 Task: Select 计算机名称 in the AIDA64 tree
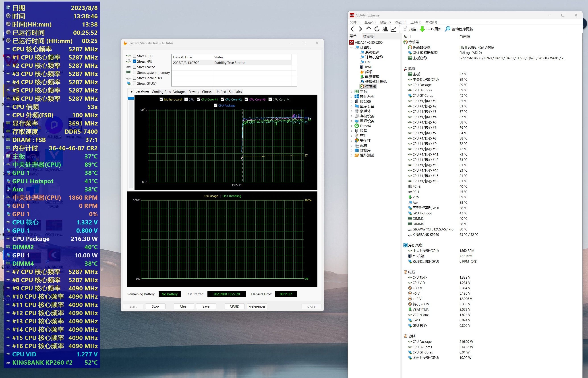pos(374,57)
